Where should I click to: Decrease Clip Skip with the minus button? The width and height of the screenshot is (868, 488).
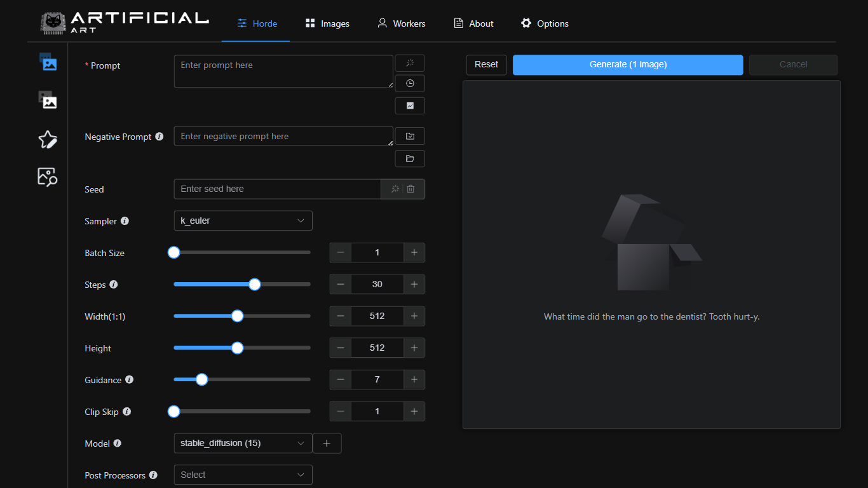(341, 412)
